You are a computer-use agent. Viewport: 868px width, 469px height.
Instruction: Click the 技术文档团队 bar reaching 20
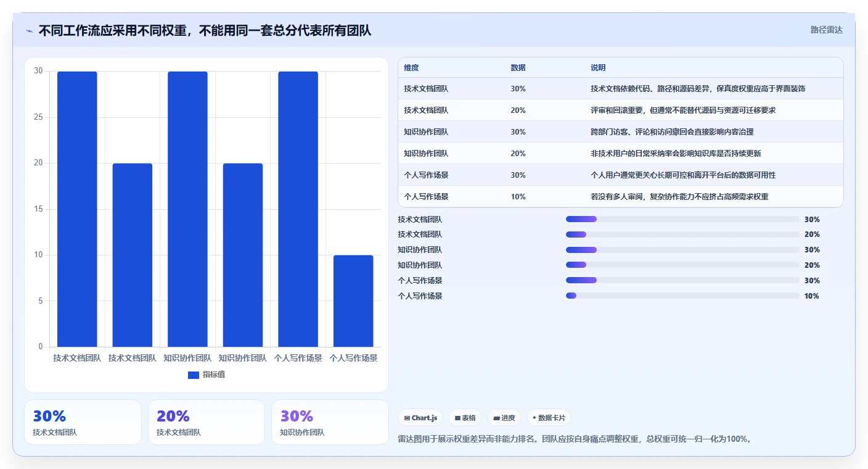pyautogui.click(x=133, y=255)
